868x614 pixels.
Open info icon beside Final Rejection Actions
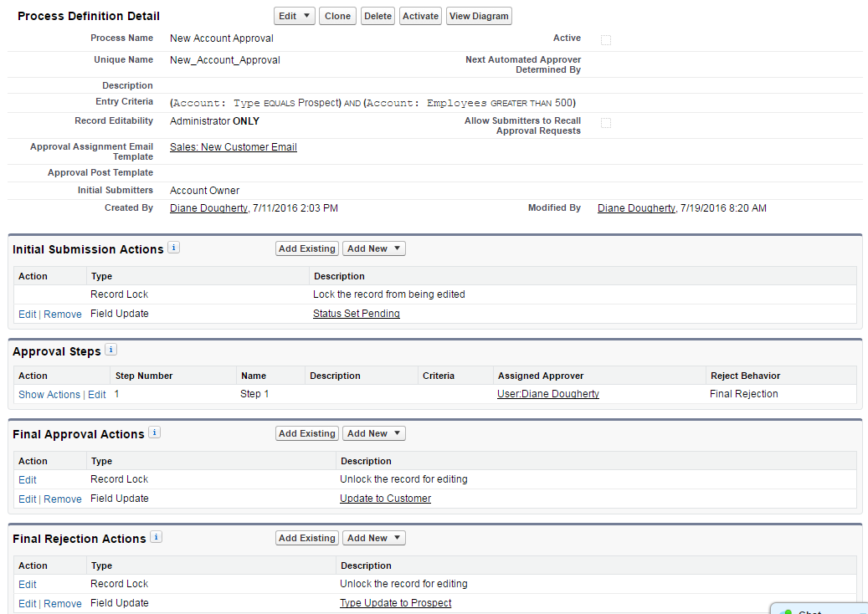(157, 537)
